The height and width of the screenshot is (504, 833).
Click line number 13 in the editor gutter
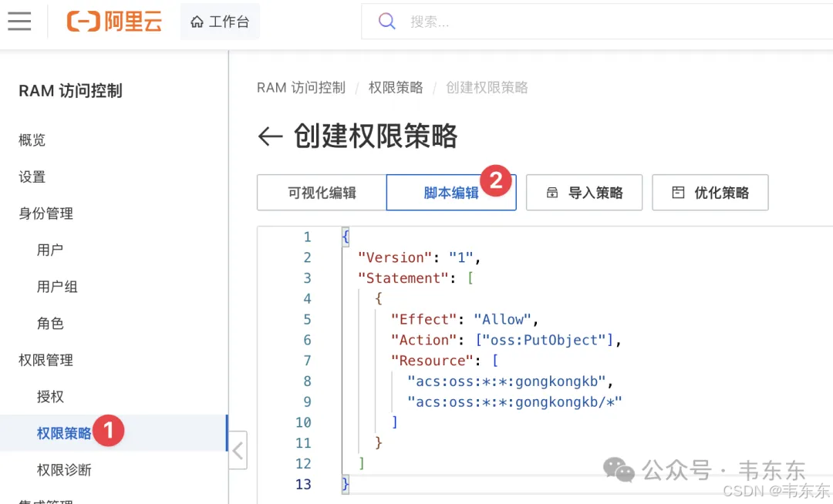click(303, 485)
